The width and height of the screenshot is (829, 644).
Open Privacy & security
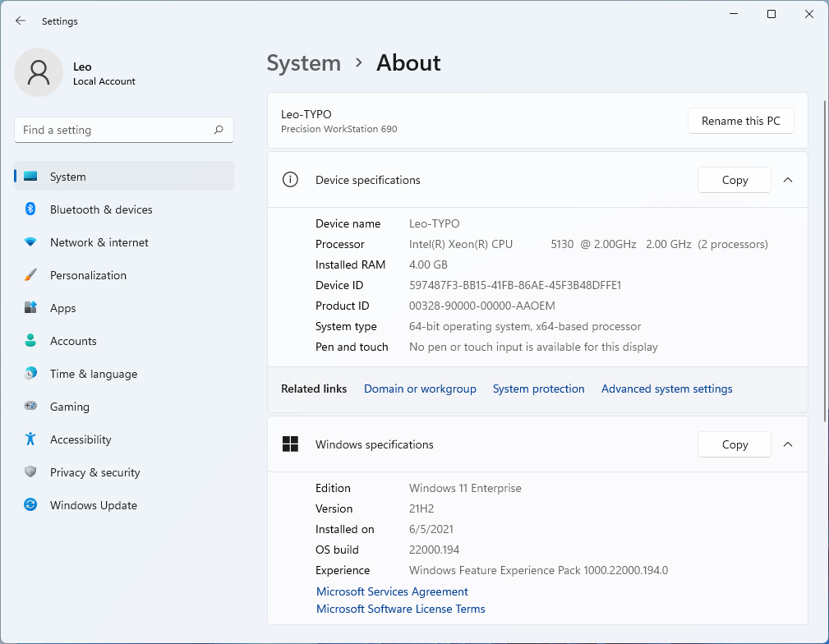pos(124,472)
